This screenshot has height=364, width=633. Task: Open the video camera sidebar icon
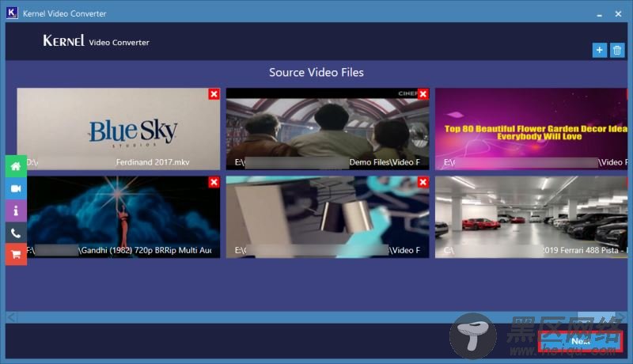16,188
